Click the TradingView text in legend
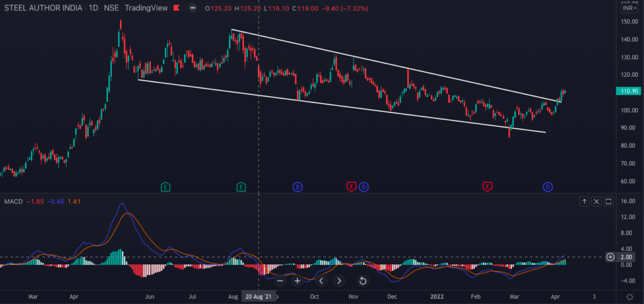This screenshot has height=304, width=644. [146, 8]
